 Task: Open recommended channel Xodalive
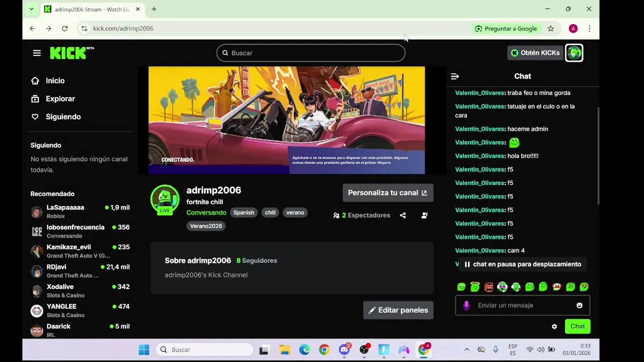tap(80, 291)
